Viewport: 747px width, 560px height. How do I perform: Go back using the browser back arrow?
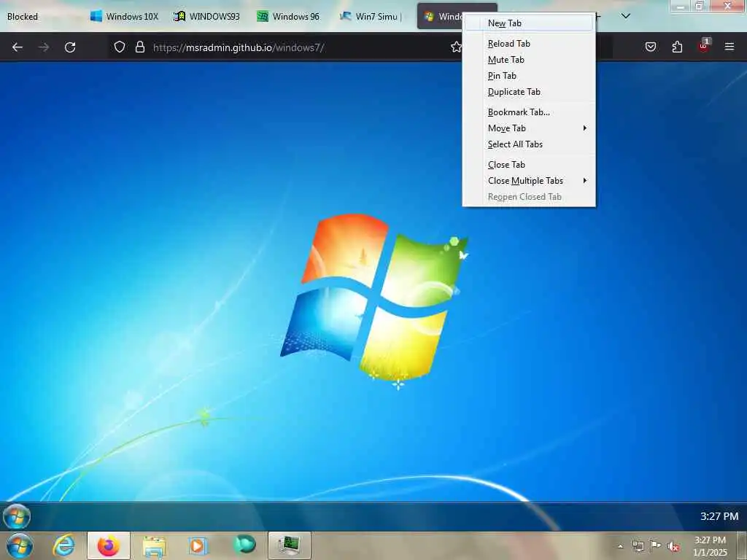tap(18, 47)
